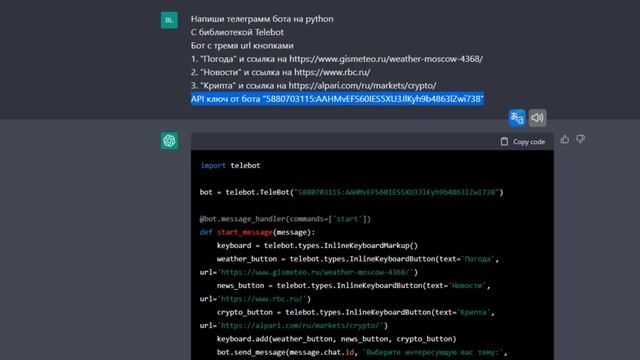Image resolution: width=640 pixels, height=360 pixels.
Task: Click the gismeteo.ru URL in the user message
Action: click(386, 59)
